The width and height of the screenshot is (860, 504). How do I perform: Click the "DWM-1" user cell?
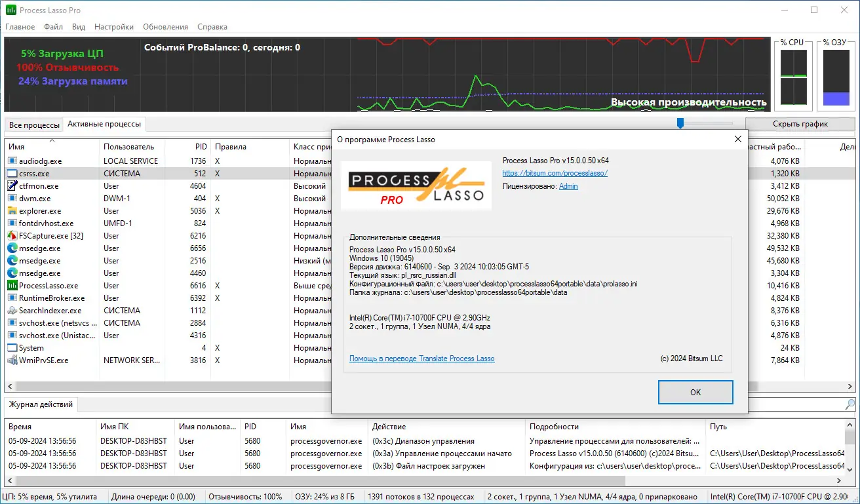(117, 199)
